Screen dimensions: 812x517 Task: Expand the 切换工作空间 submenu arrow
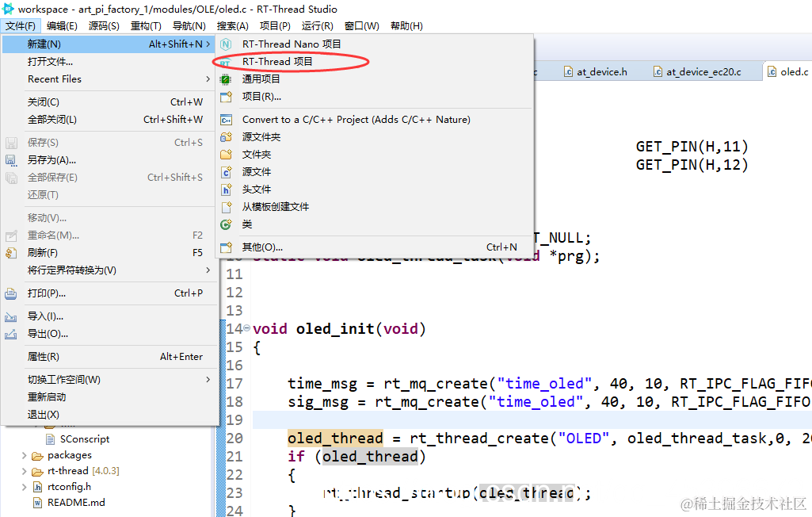208,380
